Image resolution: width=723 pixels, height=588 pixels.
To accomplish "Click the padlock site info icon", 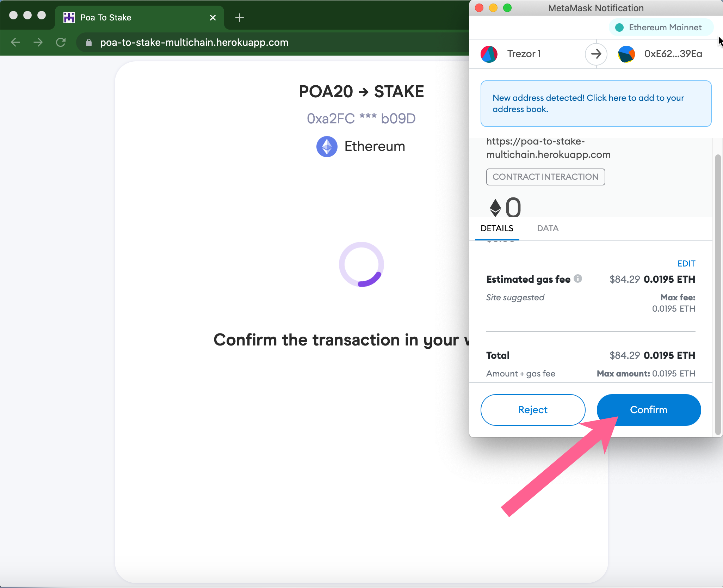I will (x=89, y=43).
